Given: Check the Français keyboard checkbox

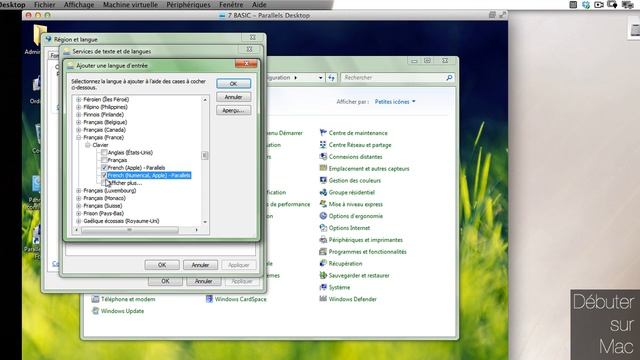Looking at the screenshot, I should point(104,160).
